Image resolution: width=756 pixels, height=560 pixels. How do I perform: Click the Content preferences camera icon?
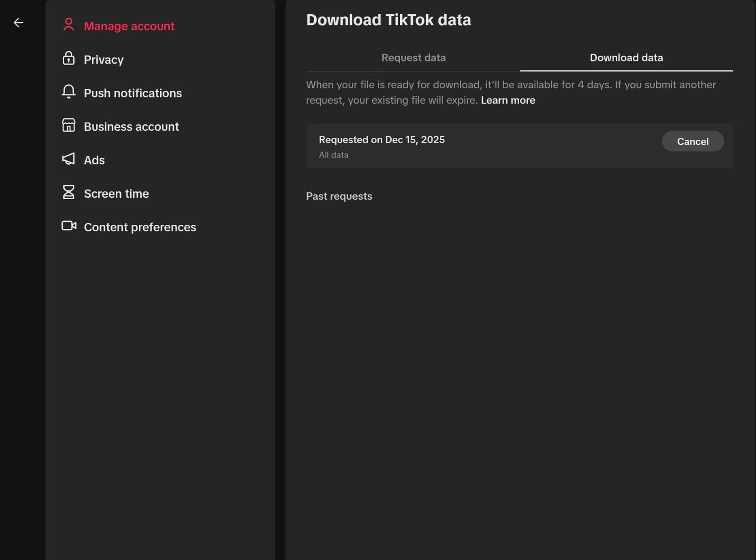coord(69,226)
